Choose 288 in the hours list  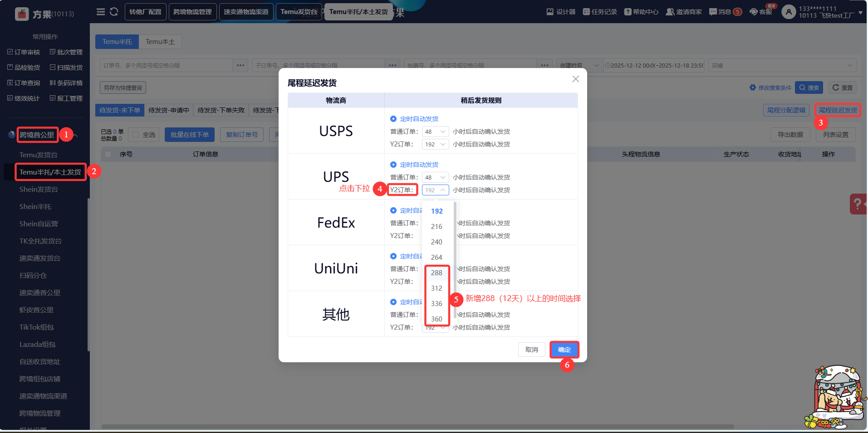437,272
